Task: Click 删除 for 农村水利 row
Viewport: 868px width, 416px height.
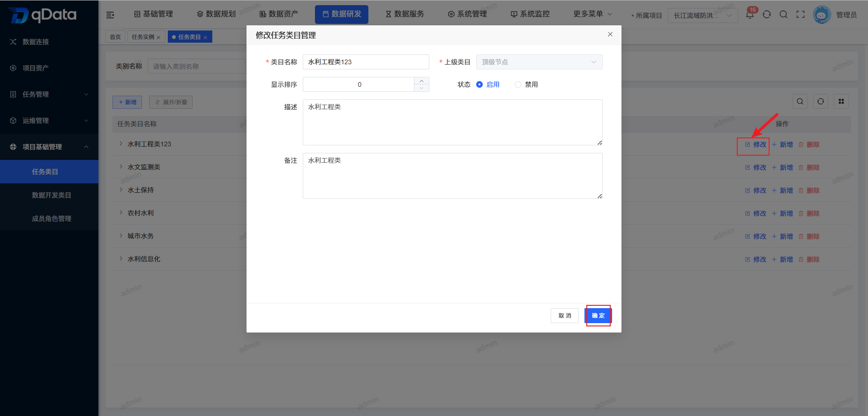Action: 809,213
